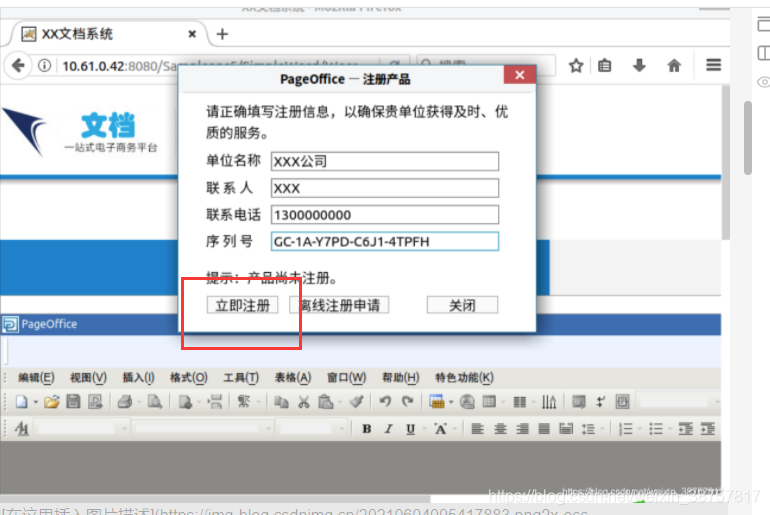This screenshot has width=770, height=515.
Task: Open the paragraph style combo box
Action: 82,429
